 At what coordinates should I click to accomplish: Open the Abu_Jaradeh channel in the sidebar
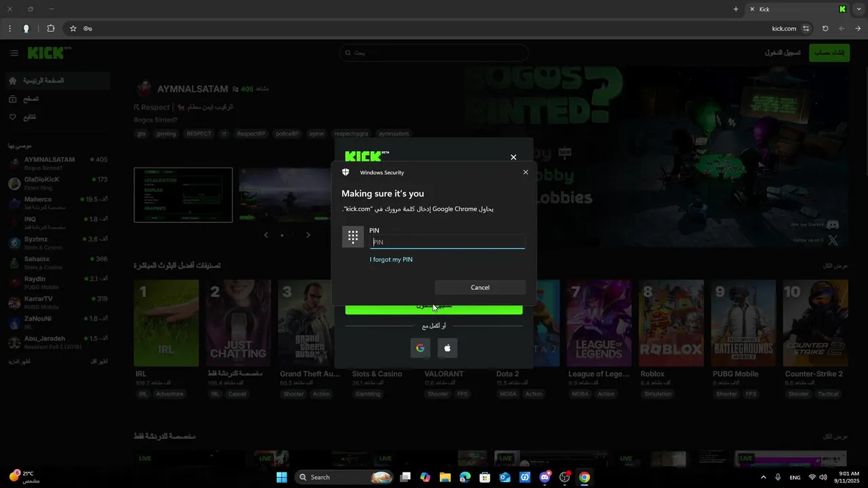click(x=57, y=342)
